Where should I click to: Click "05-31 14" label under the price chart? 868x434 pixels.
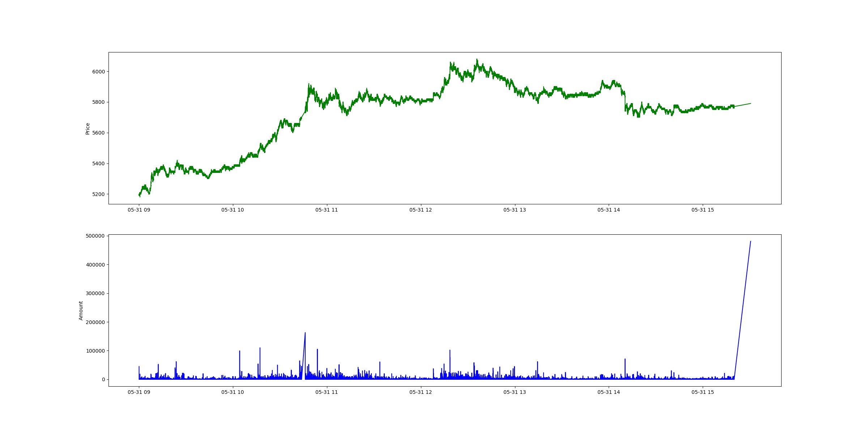609,210
